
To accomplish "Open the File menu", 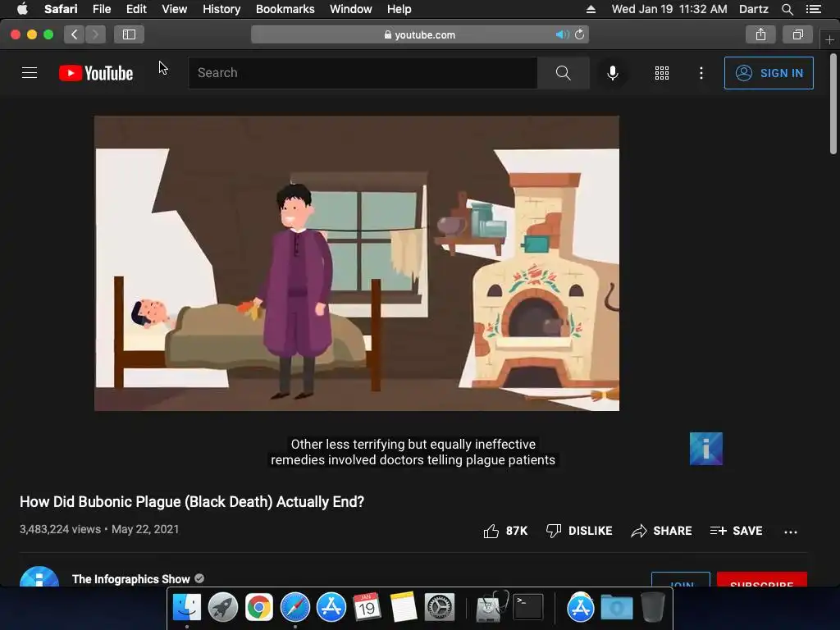I will click(101, 9).
